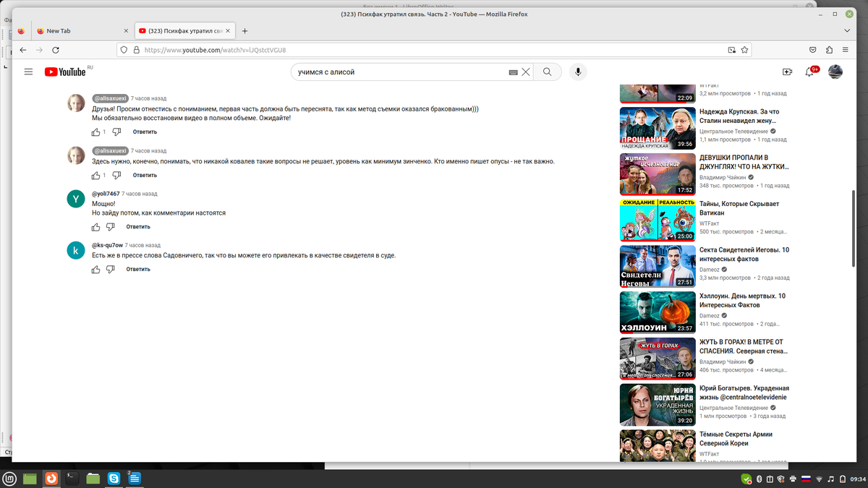Open 'ДЕВУШКИ ПРОПАЛИ В ДЖУНГЛЯХ' thumbnail
Viewport: 868px width, 488px height.
658,174
